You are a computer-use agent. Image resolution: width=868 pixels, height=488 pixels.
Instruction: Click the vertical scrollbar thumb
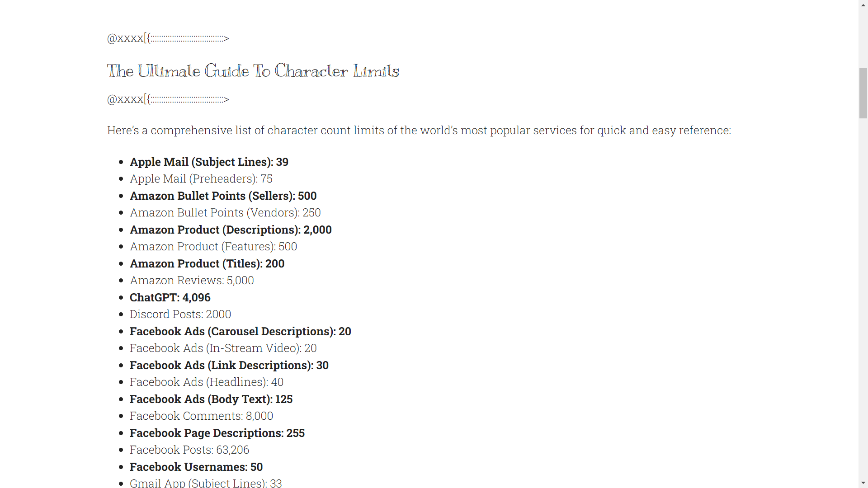tap(863, 93)
